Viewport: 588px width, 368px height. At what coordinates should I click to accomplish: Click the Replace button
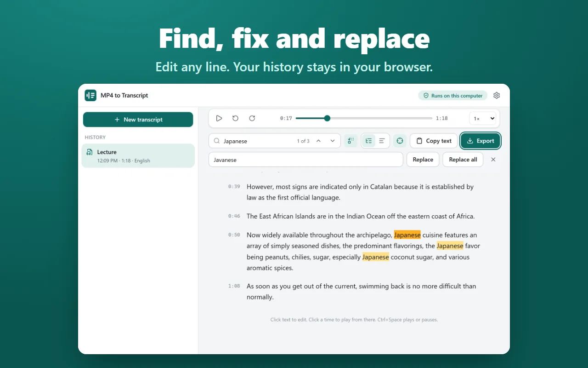coord(423,160)
